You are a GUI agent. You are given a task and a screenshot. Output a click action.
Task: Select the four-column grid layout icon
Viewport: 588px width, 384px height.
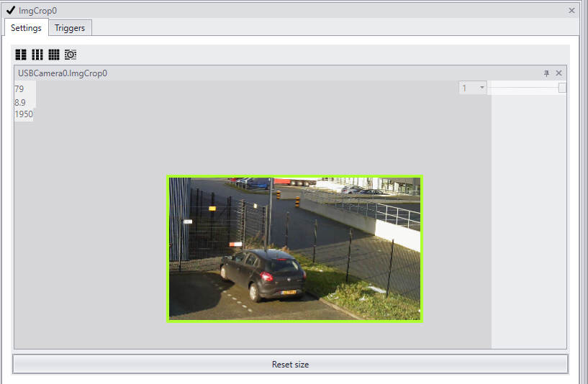[x=54, y=55]
